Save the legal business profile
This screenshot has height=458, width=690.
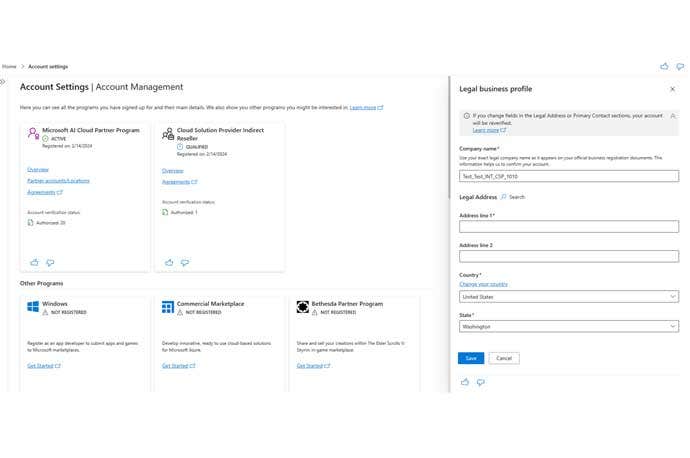(x=470, y=358)
